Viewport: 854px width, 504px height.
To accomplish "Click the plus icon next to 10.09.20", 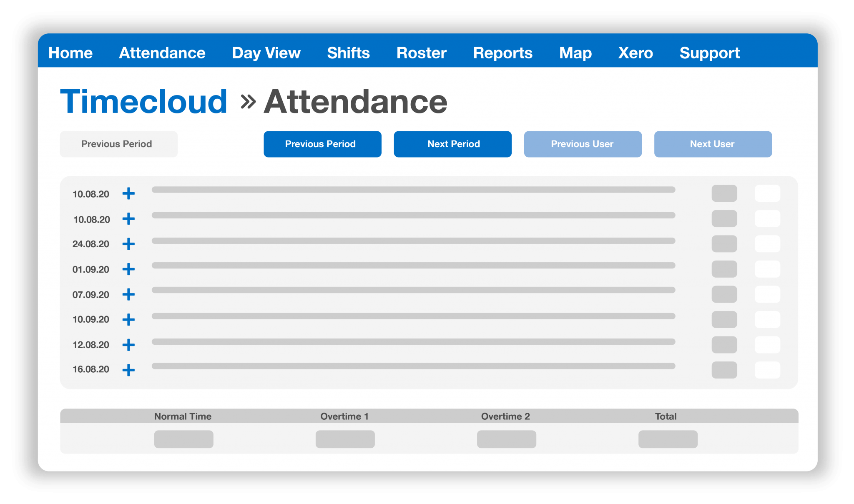I will [x=129, y=319].
